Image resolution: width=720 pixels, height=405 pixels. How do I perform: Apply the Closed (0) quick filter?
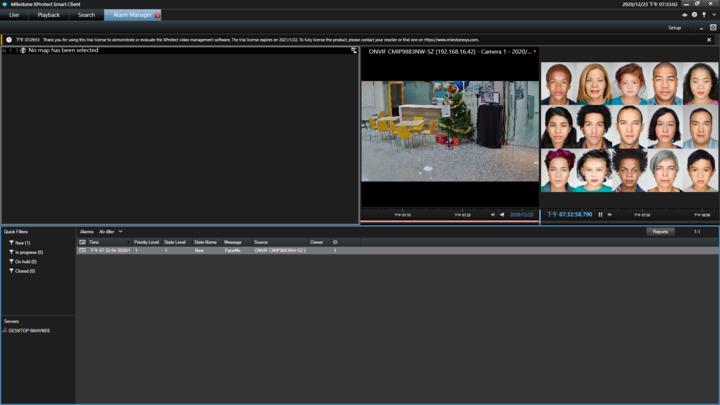23,271
